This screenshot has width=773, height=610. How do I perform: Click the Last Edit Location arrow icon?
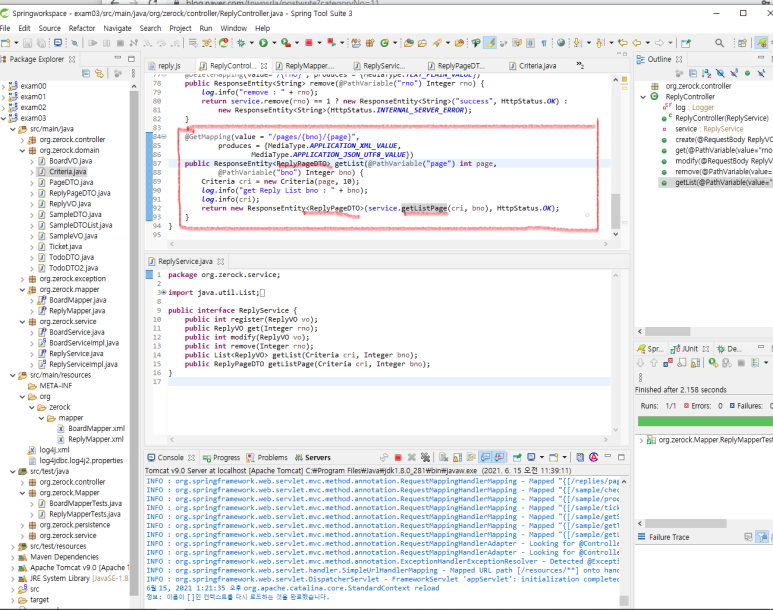coord(623,43)
